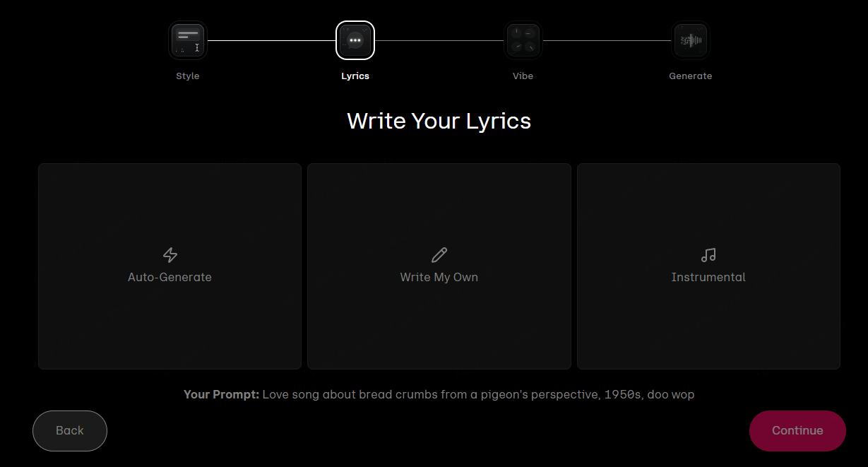Click the Generate step waveform icon
This screenshot has height=467, width=868.
[x=690, y=40]
